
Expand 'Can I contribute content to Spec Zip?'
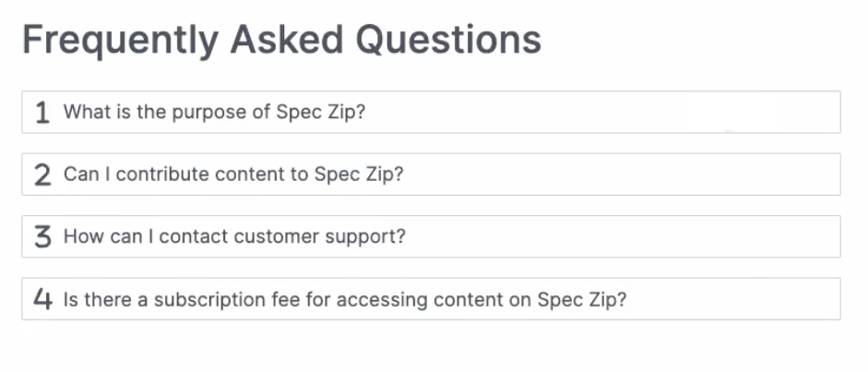[233, 174]
